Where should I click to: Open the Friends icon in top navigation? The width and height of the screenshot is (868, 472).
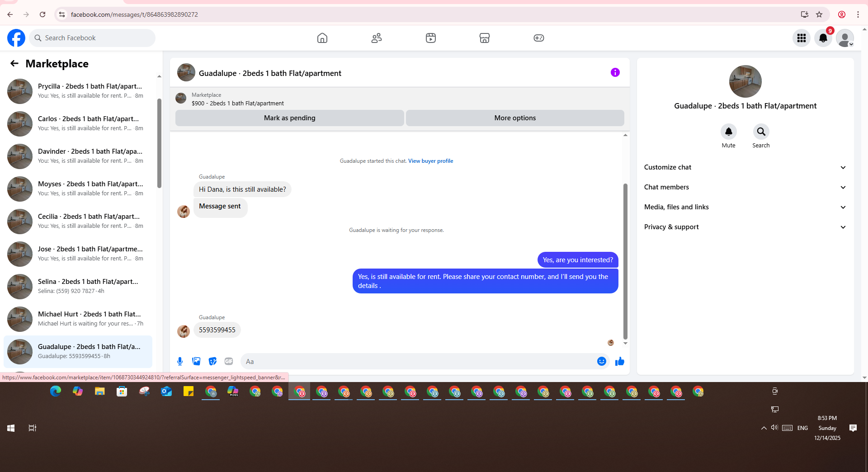pos(377,38)
